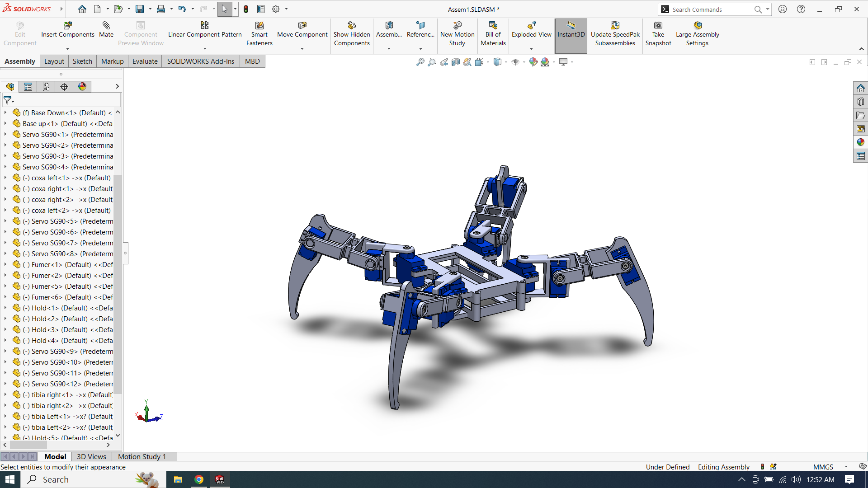
Task: Open the DisplayManager color wheel tab
Action: [x=82, y=87]
